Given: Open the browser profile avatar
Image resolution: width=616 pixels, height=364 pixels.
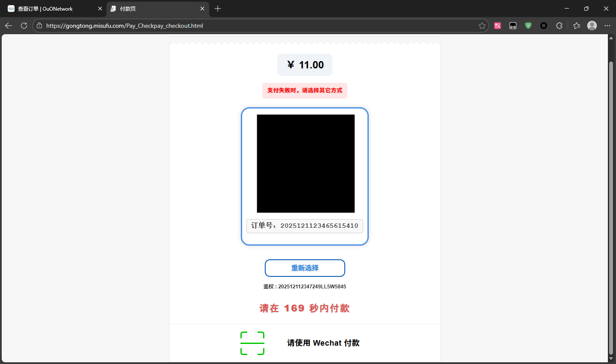Looking at the screenshot, I should pos(592,26).
